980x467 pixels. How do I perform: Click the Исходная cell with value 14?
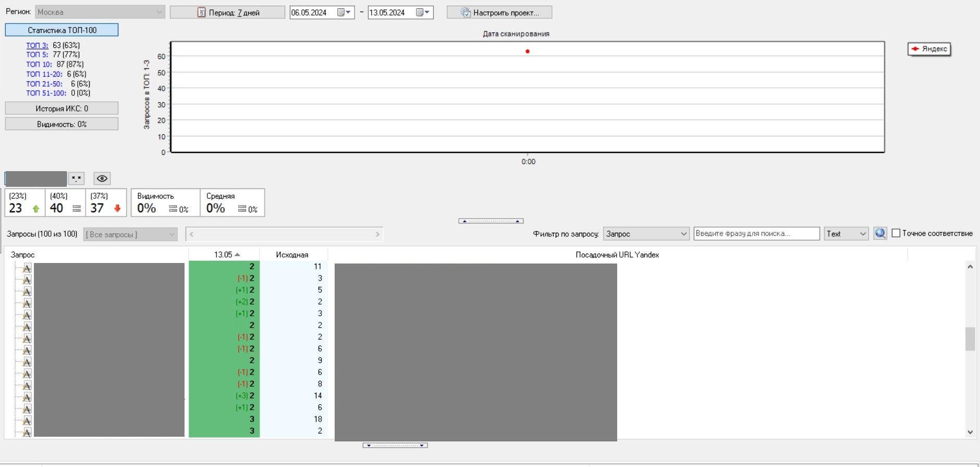[293, 396]
